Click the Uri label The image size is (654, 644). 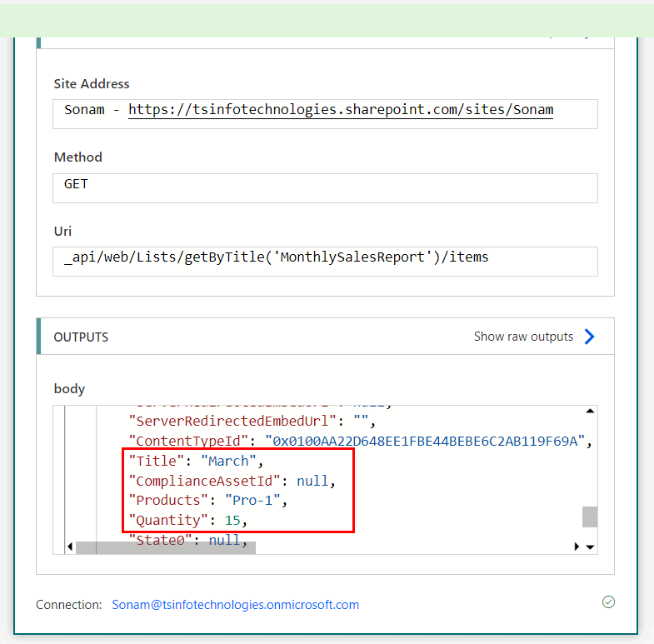coord(62,231)
